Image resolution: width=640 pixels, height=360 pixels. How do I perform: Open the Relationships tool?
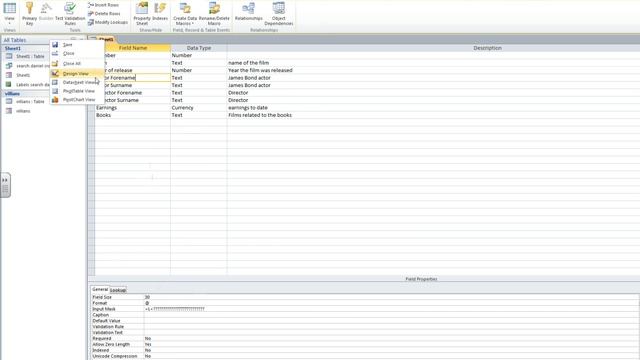tap(249, 12)
